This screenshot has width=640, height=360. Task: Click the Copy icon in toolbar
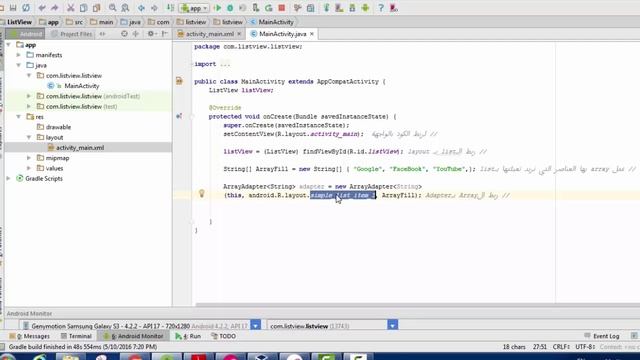pos(83,8)
